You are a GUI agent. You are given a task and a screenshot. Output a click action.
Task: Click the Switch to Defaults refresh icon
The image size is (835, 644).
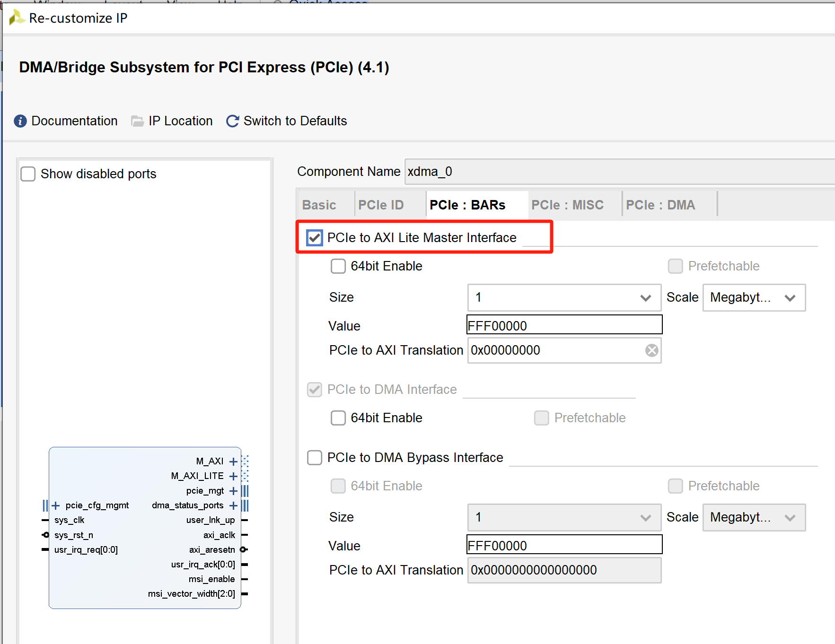pyautogui.click(x=232, y=121)
